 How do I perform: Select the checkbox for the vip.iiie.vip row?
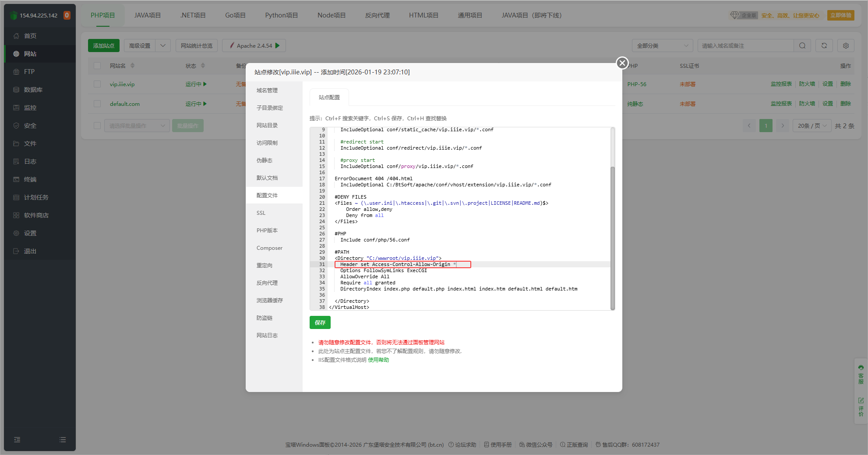point(97,84)
